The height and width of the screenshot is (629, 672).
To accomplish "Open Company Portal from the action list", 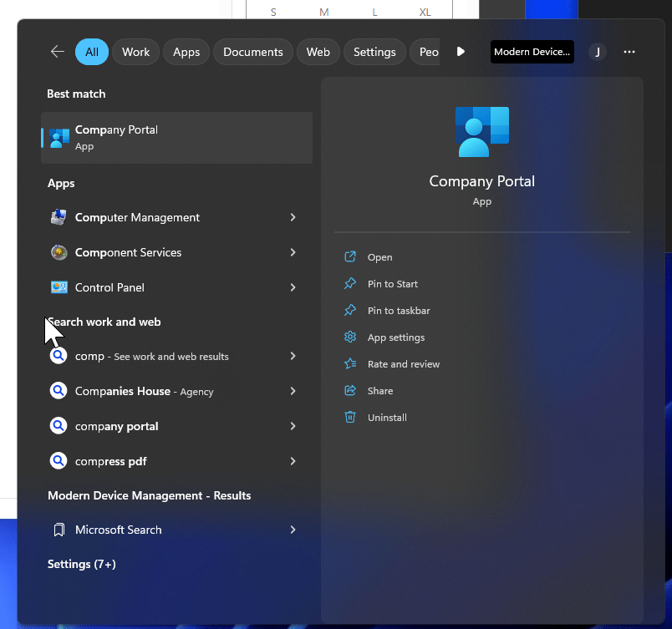I will point(379,257).
